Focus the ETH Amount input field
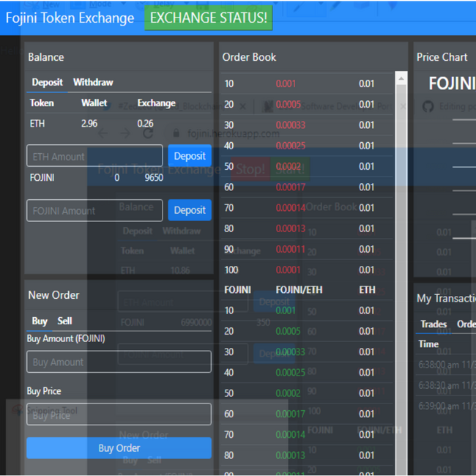This screenshot has height=476, width=476. 94,156
